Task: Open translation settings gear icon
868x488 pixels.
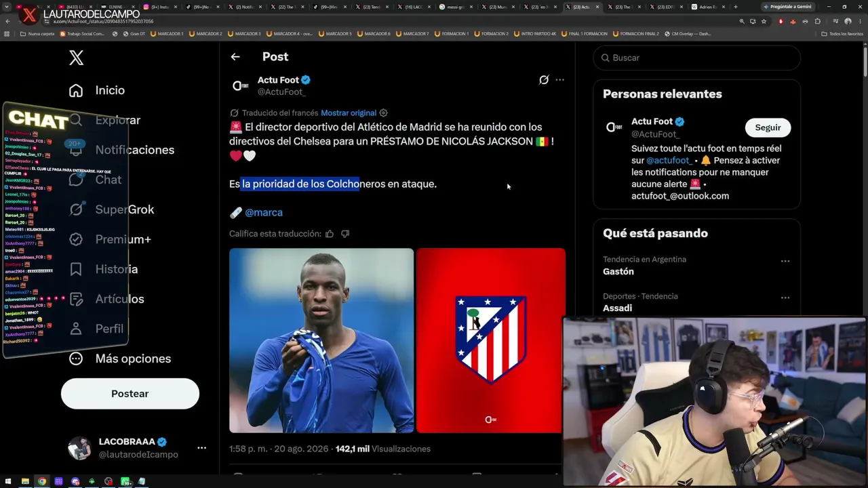Action: click(383, 113)
